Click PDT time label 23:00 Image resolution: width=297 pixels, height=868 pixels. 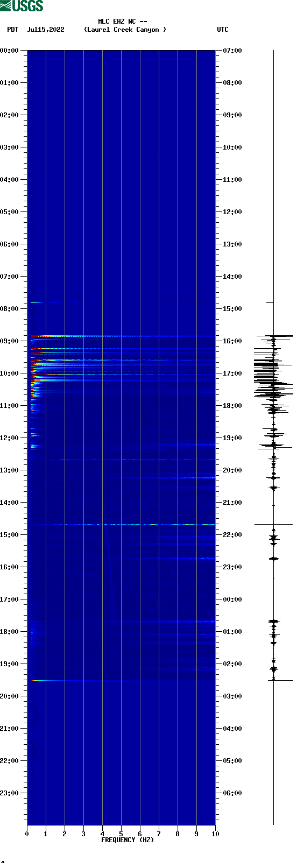9,793
